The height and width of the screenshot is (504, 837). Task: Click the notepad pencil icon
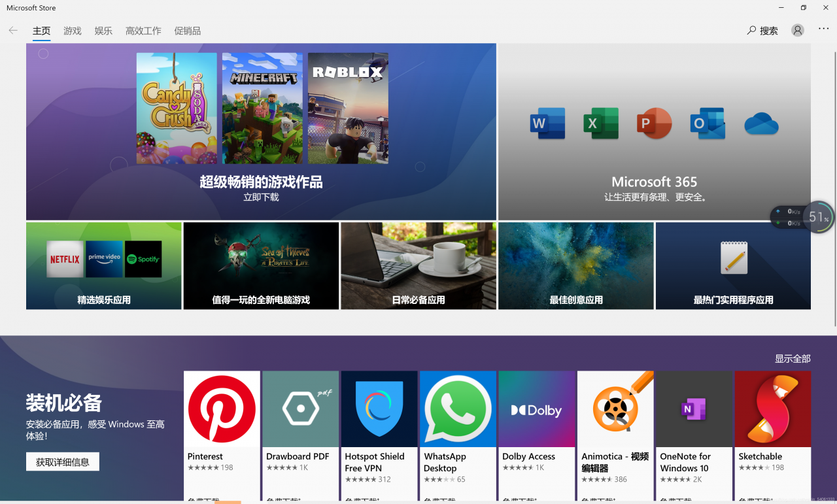(734, 257)
